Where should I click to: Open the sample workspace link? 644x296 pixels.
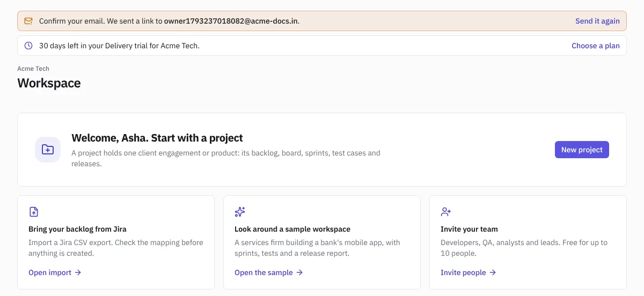point(269,272)
